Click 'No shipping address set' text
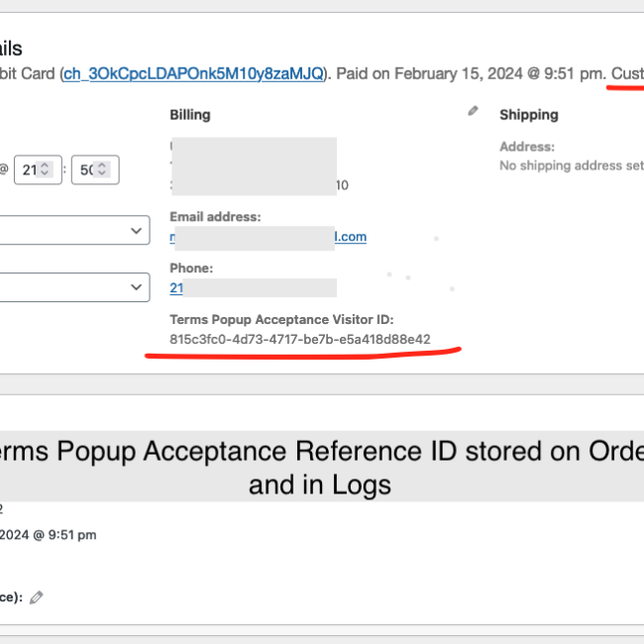 pos(571,165)
